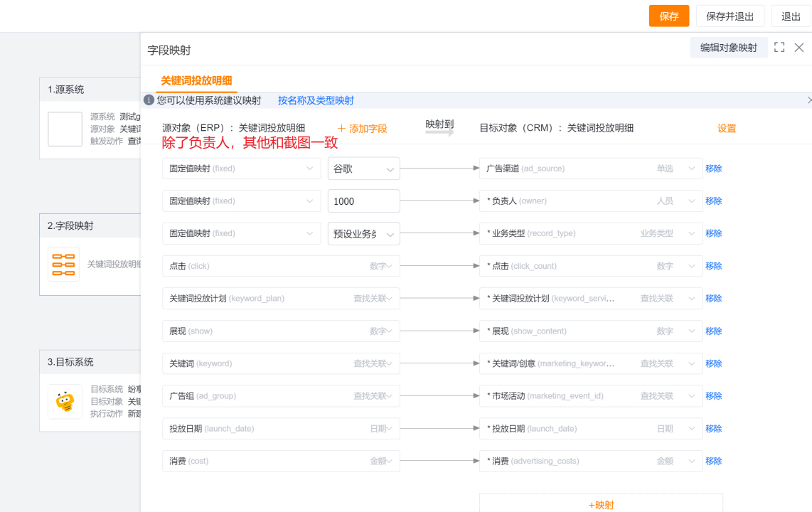812x512 pixels.
Task: Open target field dropdown 关键词/创意
Action: (590, 363)
